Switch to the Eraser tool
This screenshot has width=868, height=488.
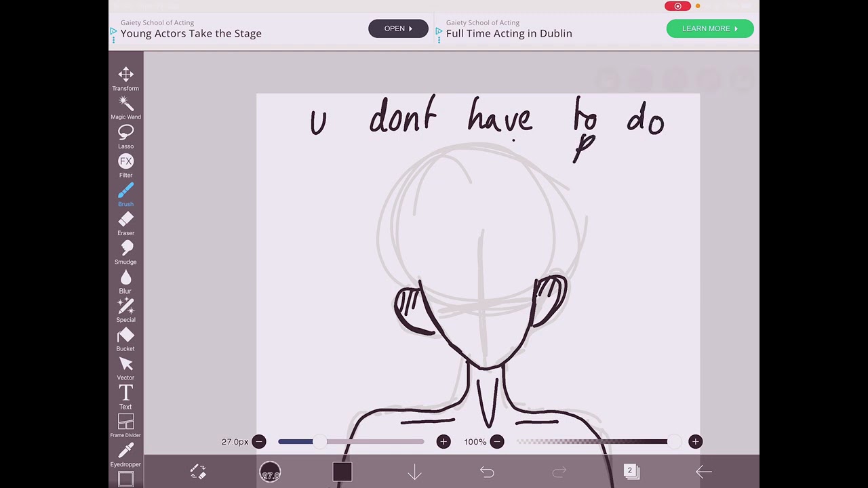[125, 224]
